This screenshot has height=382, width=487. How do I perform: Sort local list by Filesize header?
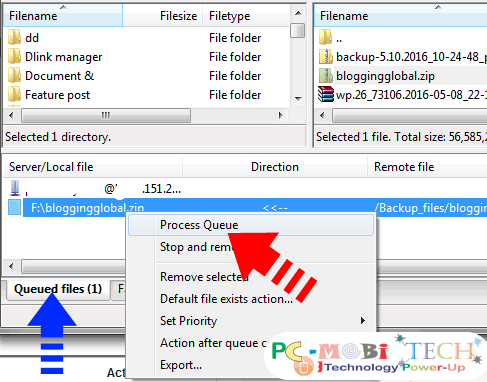pyautogui.click(x=163, y=16)
